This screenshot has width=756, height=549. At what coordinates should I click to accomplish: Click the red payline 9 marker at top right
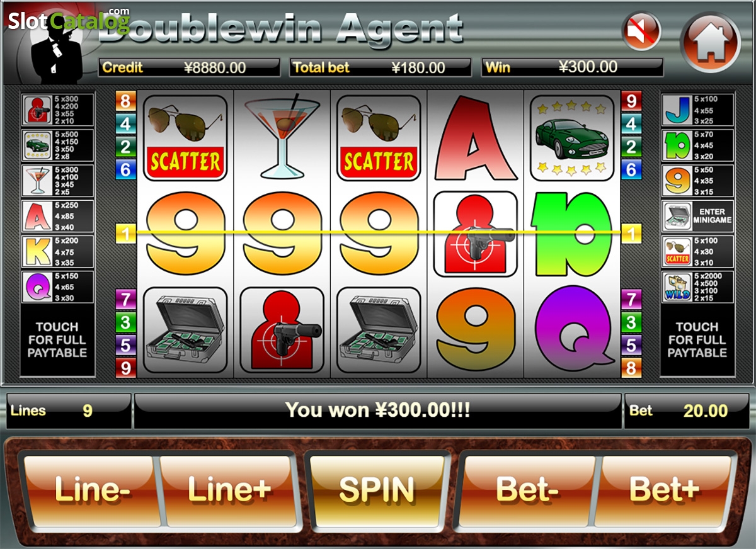point(631,101)
